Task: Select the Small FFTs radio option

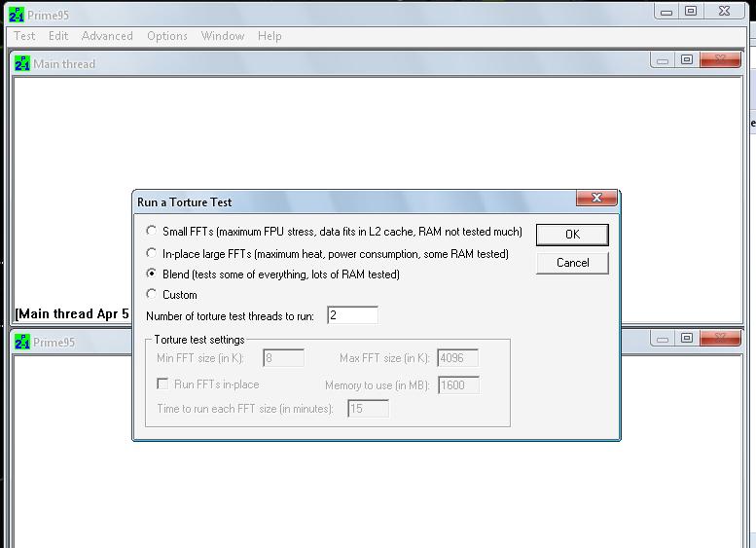Action: pyautogui.click(x=152, y=231)
